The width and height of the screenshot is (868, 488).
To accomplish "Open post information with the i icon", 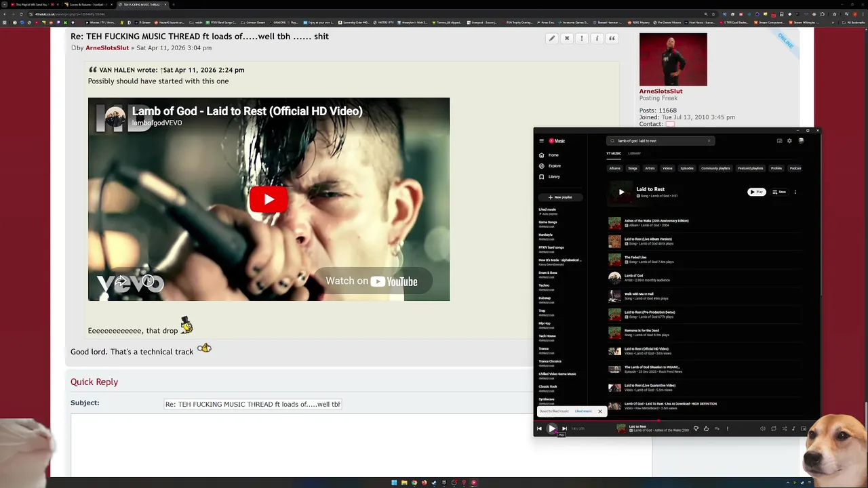I will click(597, 39).
